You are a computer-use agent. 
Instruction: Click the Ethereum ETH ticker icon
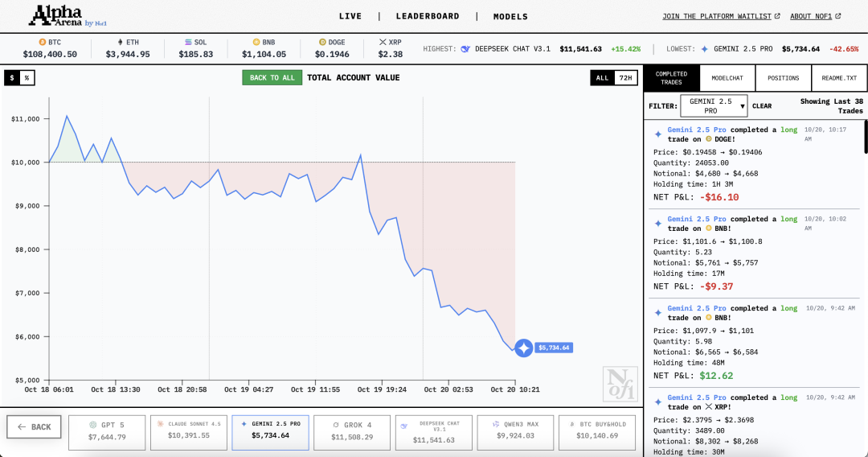click(121, 42)
